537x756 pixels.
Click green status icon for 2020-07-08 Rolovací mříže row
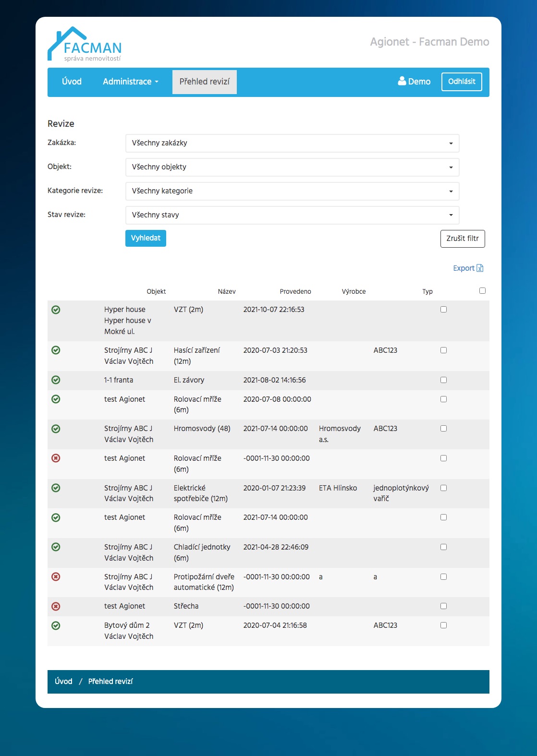coord(56,399)
